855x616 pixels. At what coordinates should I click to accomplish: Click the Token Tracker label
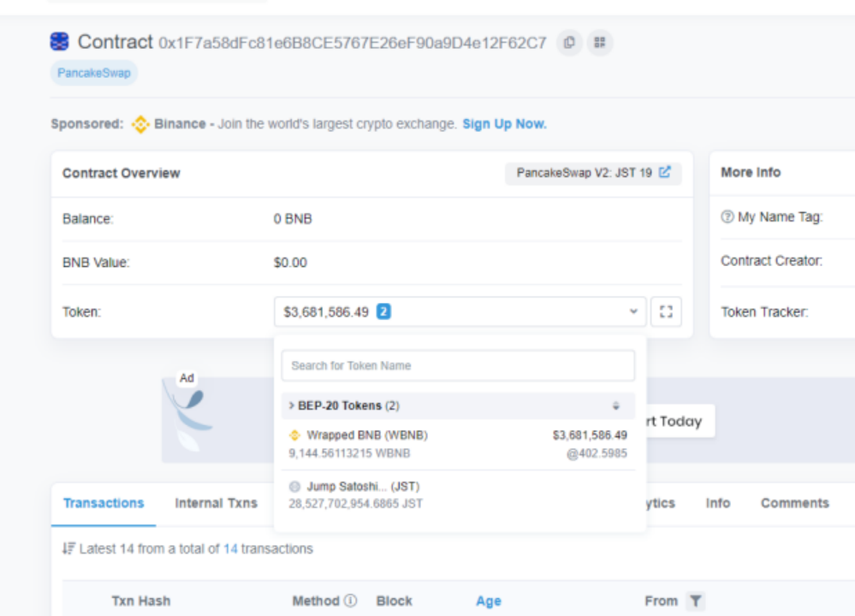[764, 312]
